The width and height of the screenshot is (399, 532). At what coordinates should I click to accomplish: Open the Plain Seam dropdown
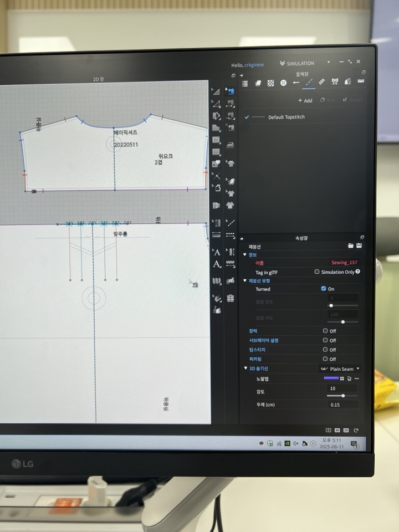[x=341, y=369]
